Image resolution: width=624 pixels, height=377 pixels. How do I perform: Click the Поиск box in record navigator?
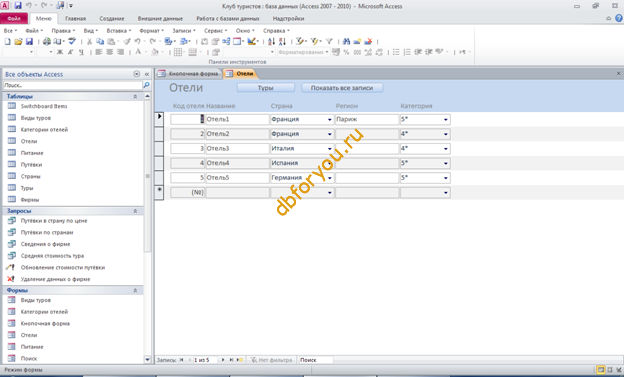[x=315, y=360]
